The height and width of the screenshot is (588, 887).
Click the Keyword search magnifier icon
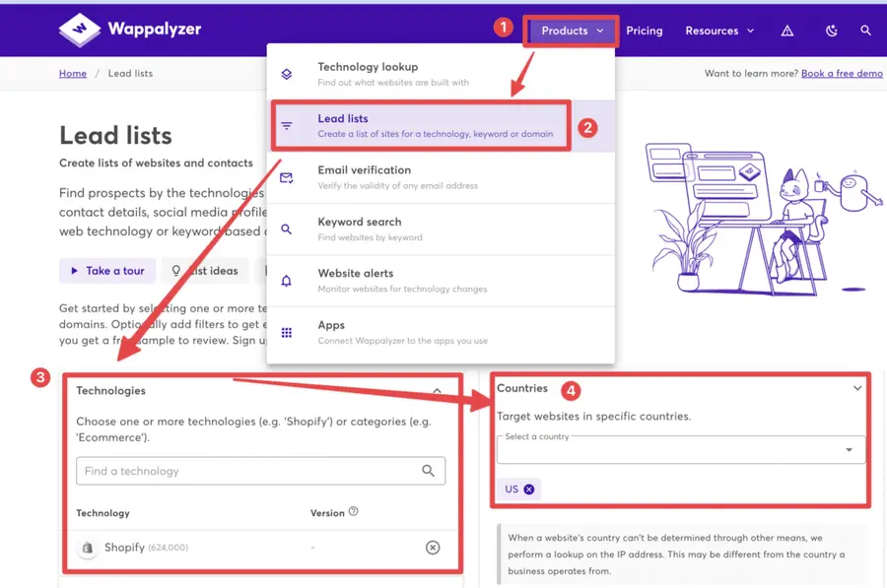point(287,229)
